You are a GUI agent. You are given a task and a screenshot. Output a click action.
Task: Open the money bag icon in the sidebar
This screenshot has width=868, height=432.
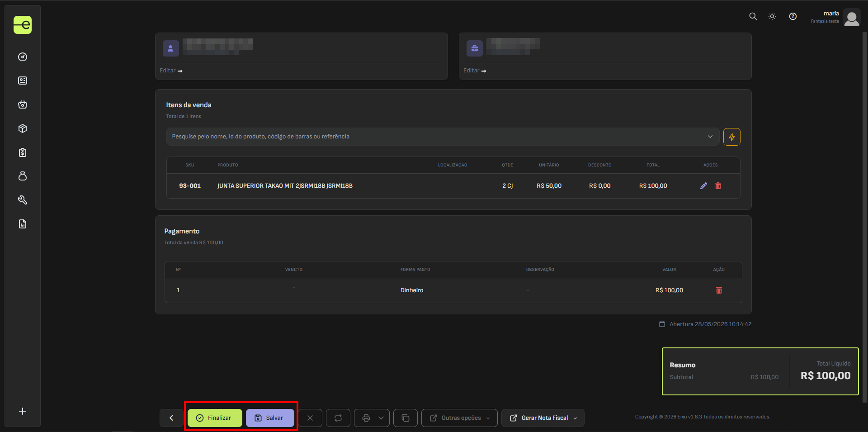(23, 176)
